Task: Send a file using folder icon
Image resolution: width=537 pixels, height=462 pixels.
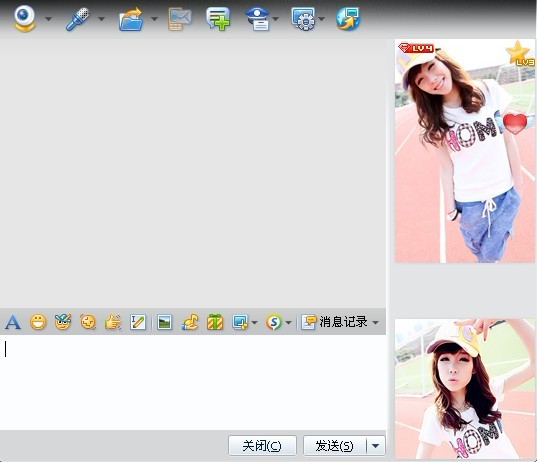Action: [x=131, y=19]
